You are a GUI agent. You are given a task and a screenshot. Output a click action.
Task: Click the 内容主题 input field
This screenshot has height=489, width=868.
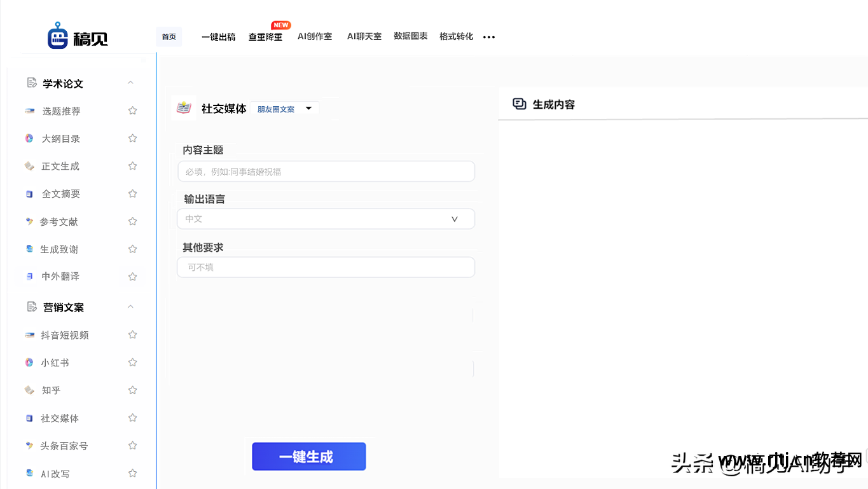coord(326,171)
